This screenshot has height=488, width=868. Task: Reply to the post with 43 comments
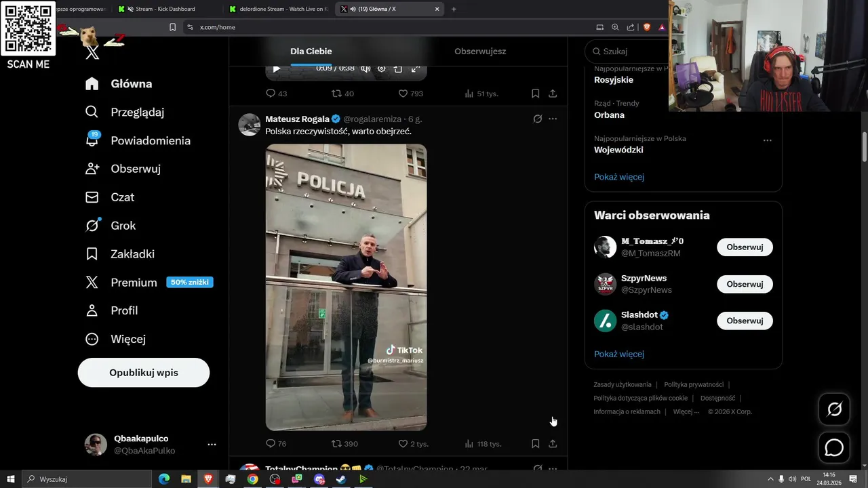(x=276, y=94)
